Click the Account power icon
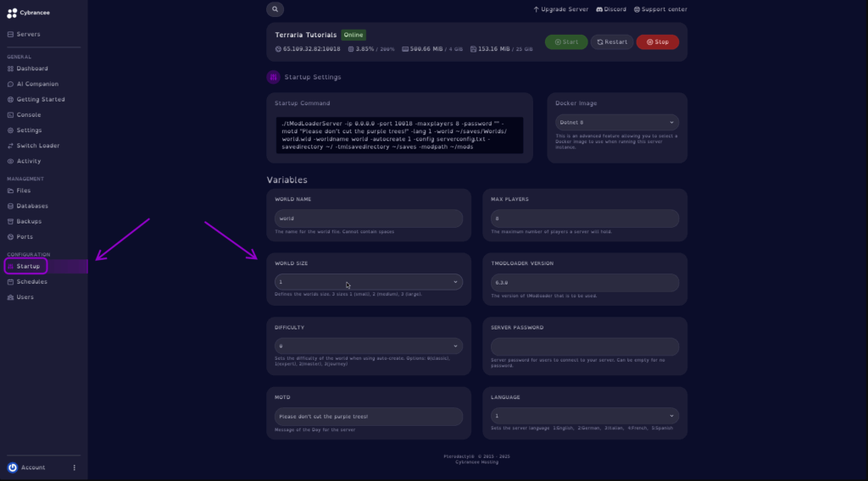Screen dimensions: 868x481 [12, 467]
